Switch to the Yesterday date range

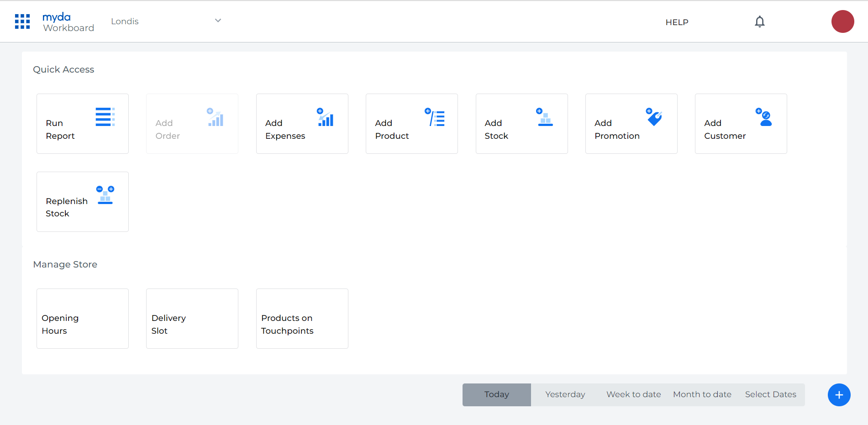pos(565,394)
